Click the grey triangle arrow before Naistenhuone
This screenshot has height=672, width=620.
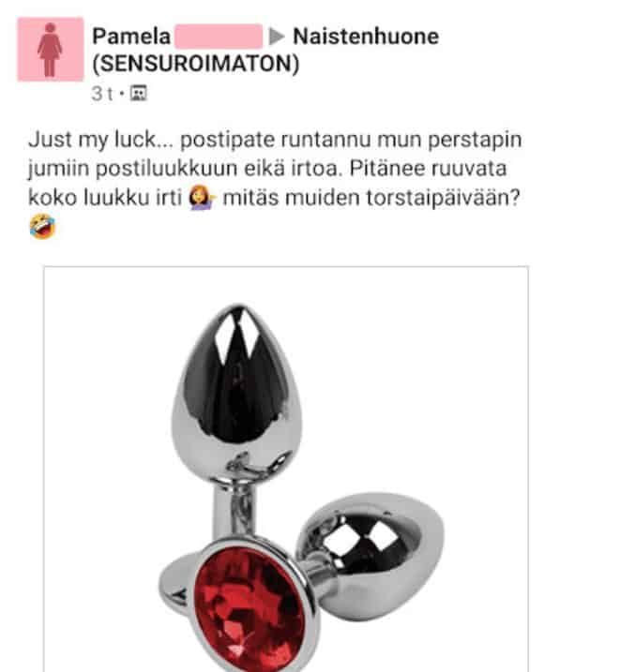point(277,37)
